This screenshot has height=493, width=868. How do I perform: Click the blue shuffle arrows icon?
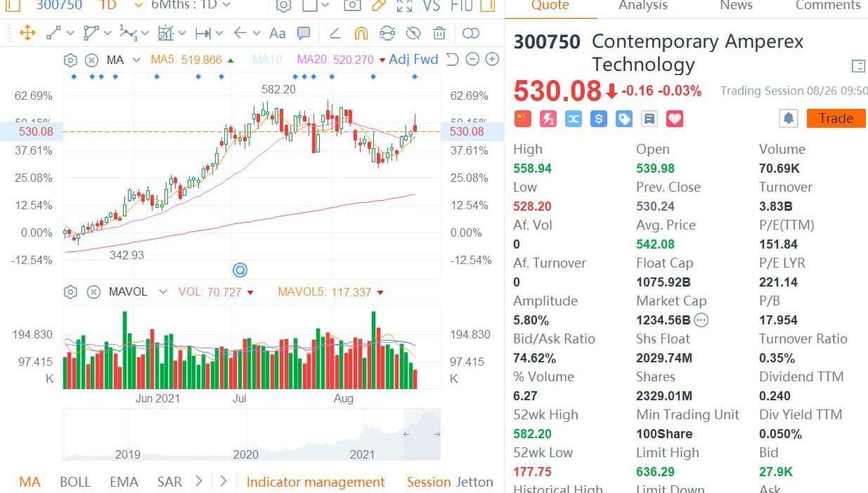pos(574,119)
